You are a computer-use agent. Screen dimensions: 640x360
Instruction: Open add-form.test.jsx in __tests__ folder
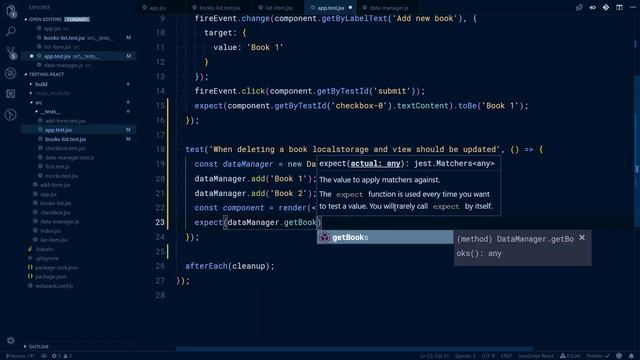point(65,121)
